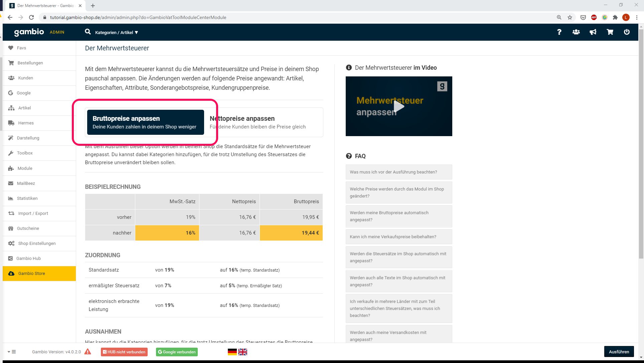Open Bestellungen in the sidebar menu
This screenshot has height=363, width=644.
coord(30,63)
